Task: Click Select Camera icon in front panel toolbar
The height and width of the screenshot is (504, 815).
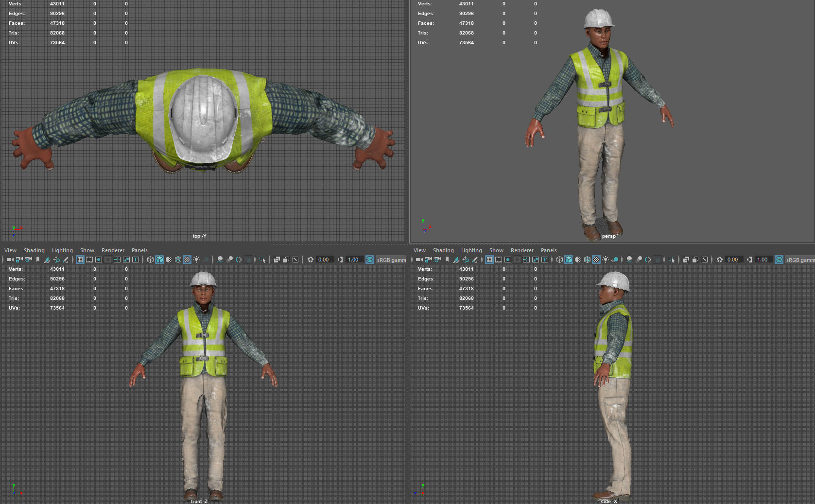Action: click(x=10, y=260)
